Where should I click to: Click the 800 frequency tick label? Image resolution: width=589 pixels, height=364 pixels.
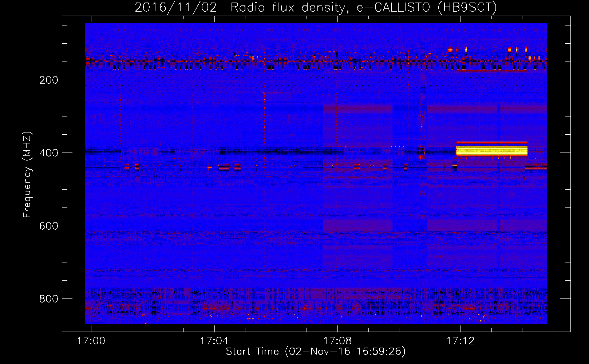49,299
